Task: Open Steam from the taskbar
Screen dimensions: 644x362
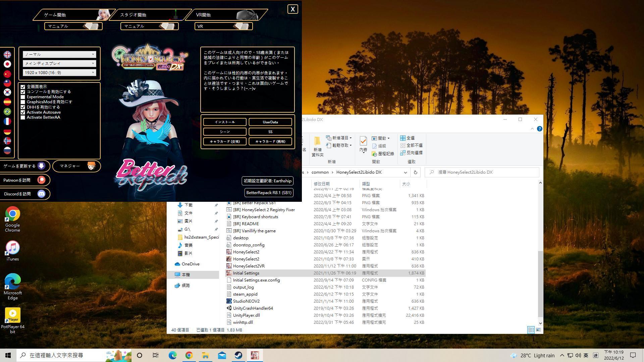Action: (238, 355)
